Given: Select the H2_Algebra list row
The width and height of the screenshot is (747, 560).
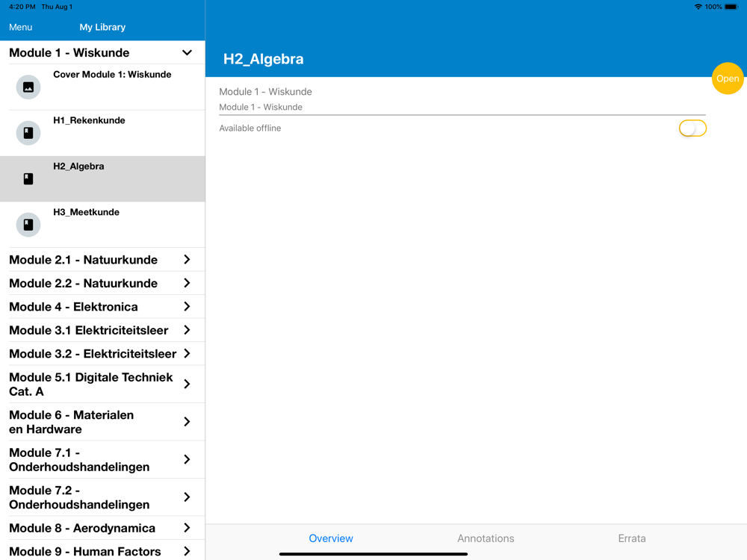Looking at the screenshot, I should (x=102, y=178).
